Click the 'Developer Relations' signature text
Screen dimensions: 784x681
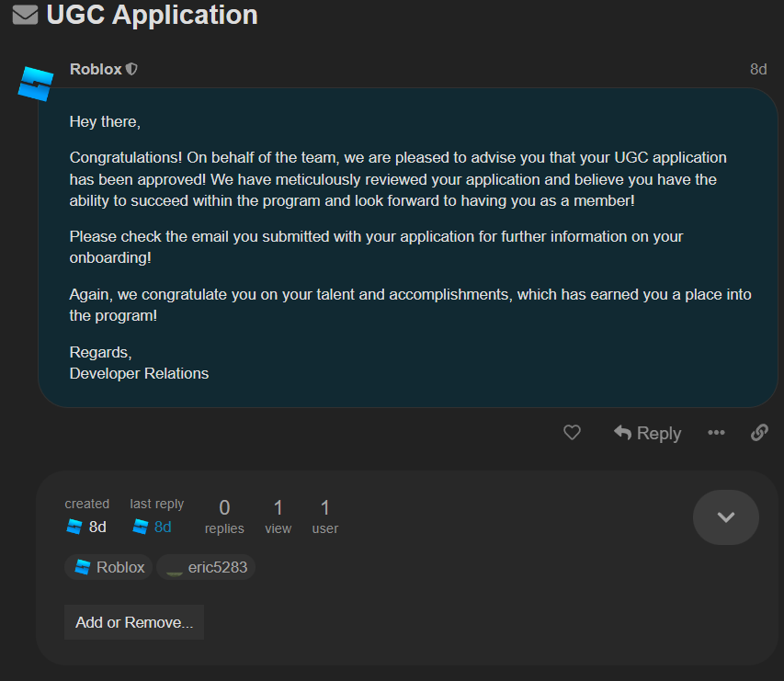click(139, 373)
